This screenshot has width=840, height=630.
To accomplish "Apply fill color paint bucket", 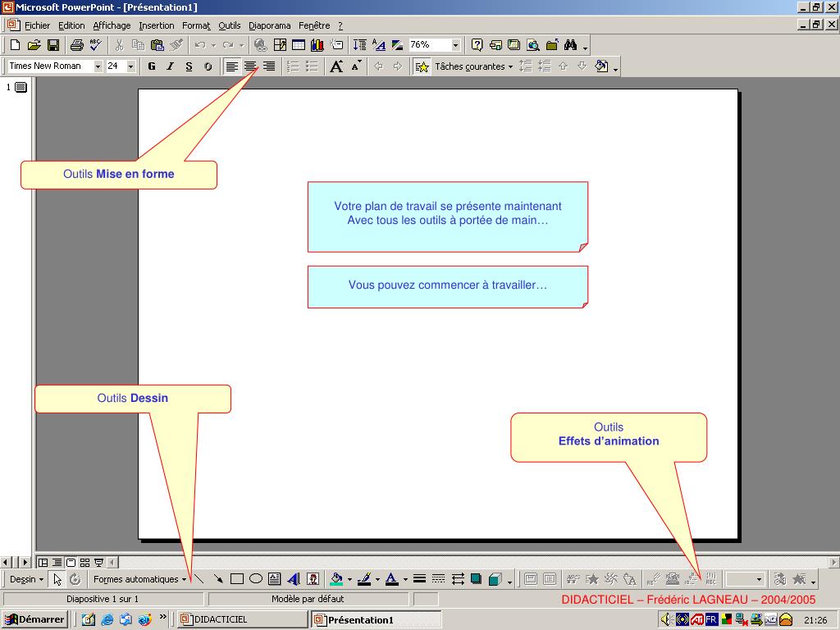I will tap(336, 579).
